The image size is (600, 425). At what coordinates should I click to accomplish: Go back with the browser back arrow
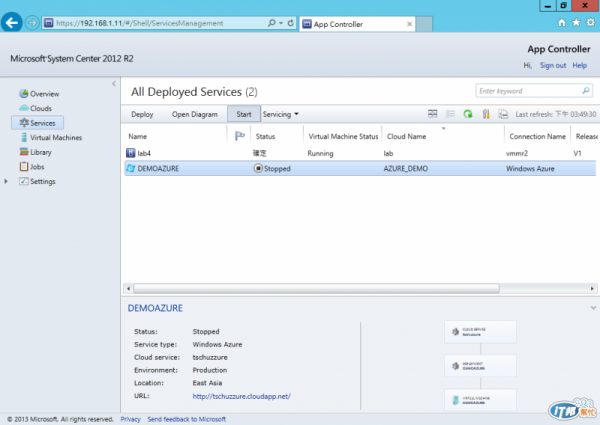point(11,23)
